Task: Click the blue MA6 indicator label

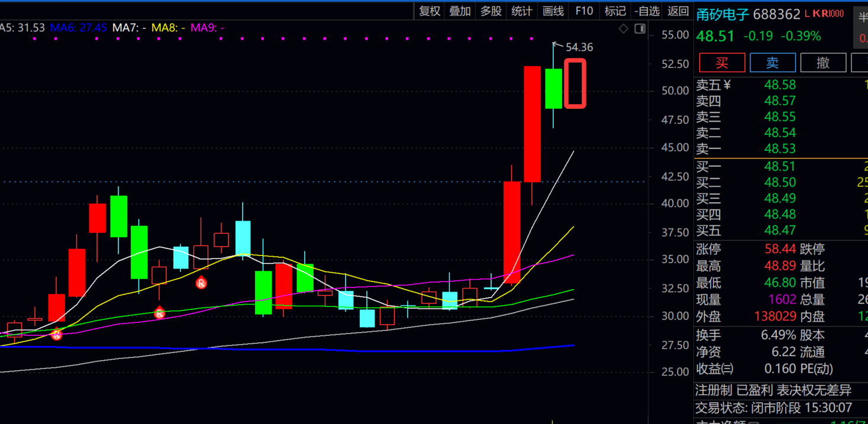Action: 78,27
